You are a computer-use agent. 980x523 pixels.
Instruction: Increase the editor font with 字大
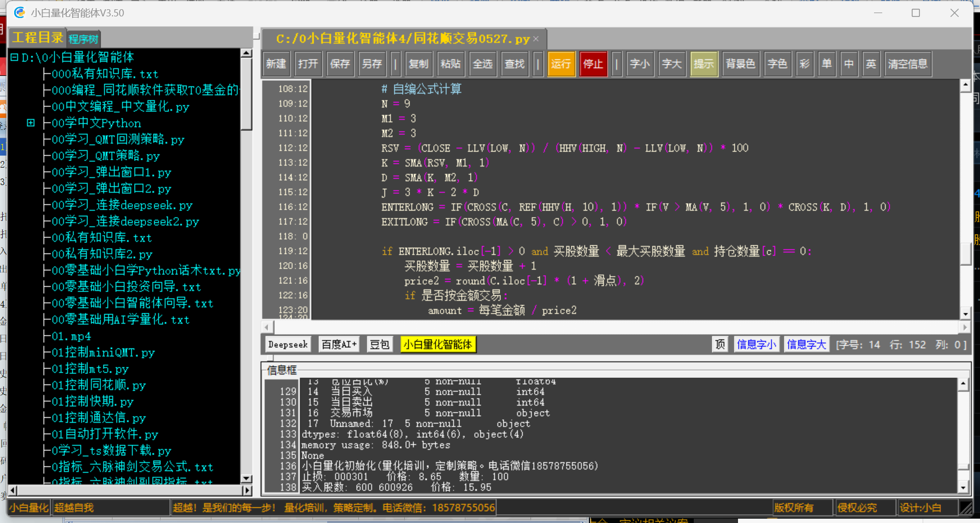[672, 64]
